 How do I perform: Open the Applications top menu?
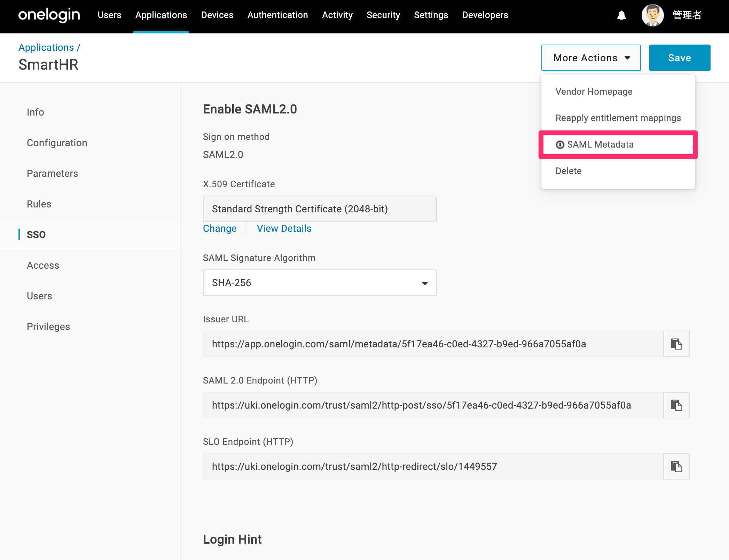[161, 15]
